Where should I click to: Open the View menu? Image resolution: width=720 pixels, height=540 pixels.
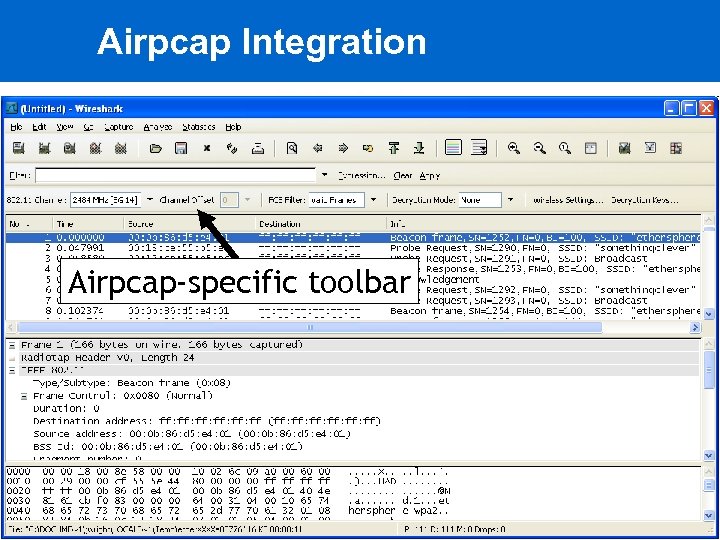65,127
